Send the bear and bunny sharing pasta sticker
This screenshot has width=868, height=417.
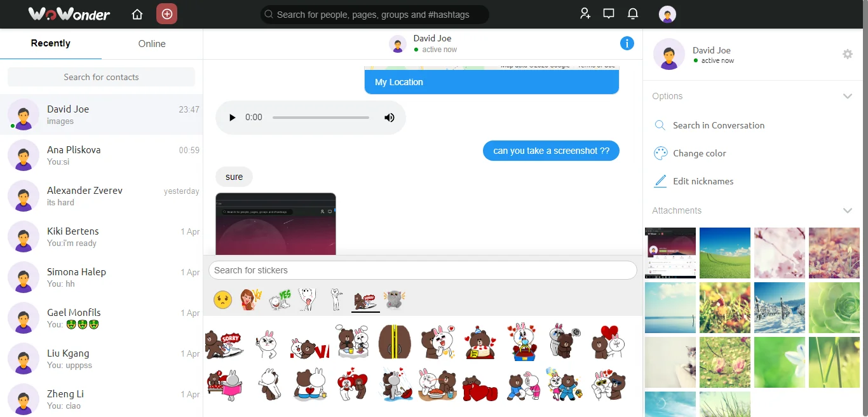tap(437, 386)
